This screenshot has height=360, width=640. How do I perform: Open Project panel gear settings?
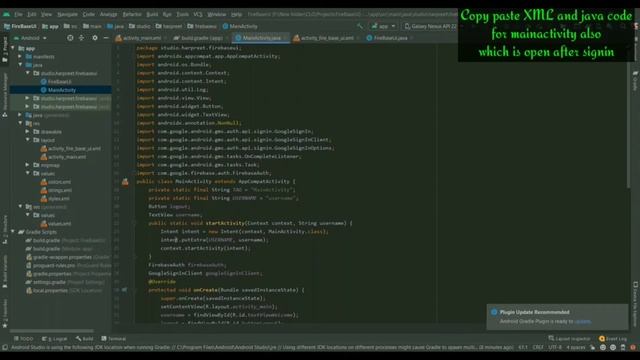coord(95,38)
